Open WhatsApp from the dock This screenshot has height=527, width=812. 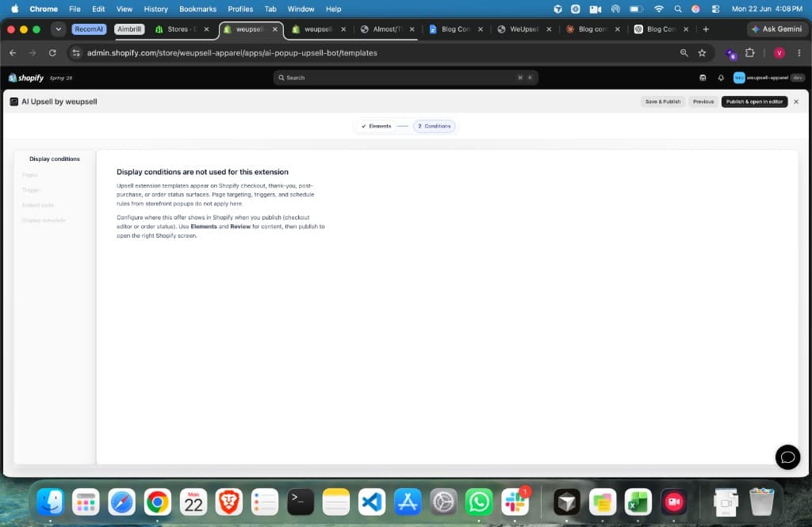479,502
